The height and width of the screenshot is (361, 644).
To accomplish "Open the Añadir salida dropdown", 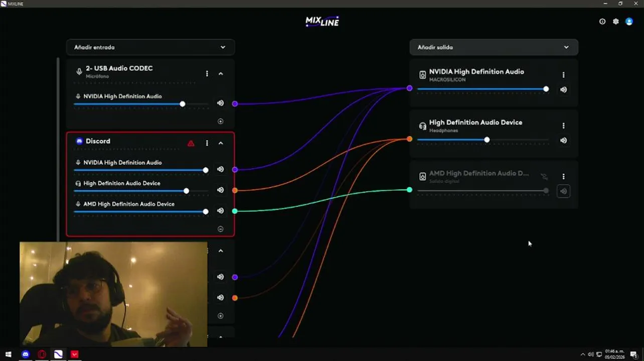I will (x=494, y=47).
